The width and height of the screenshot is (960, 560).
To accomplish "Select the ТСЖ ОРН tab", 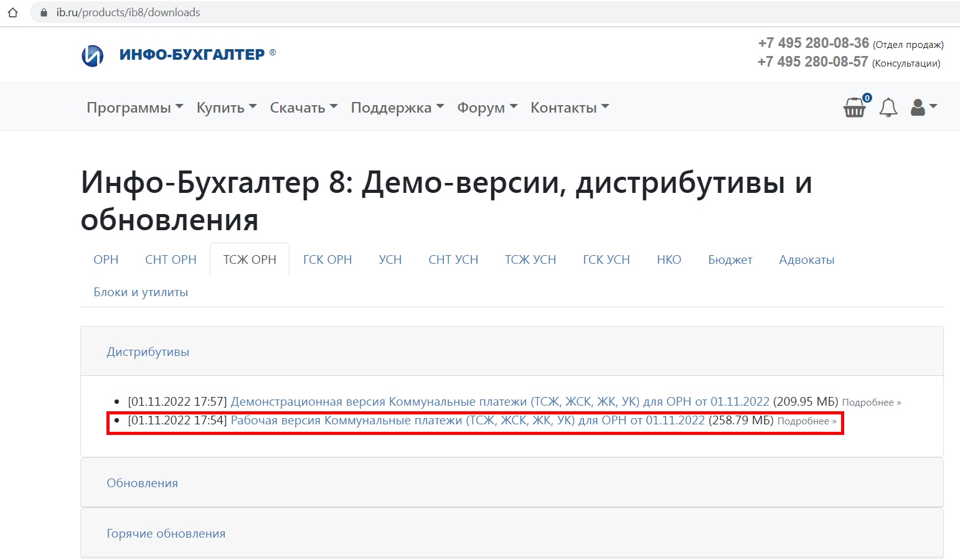I will point(250,259).
